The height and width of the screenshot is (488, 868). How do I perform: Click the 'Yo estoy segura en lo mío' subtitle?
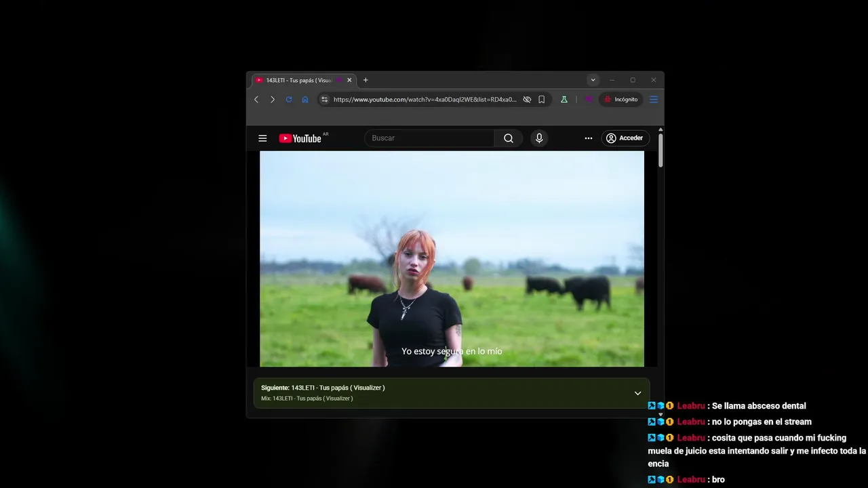click(452, 351)
